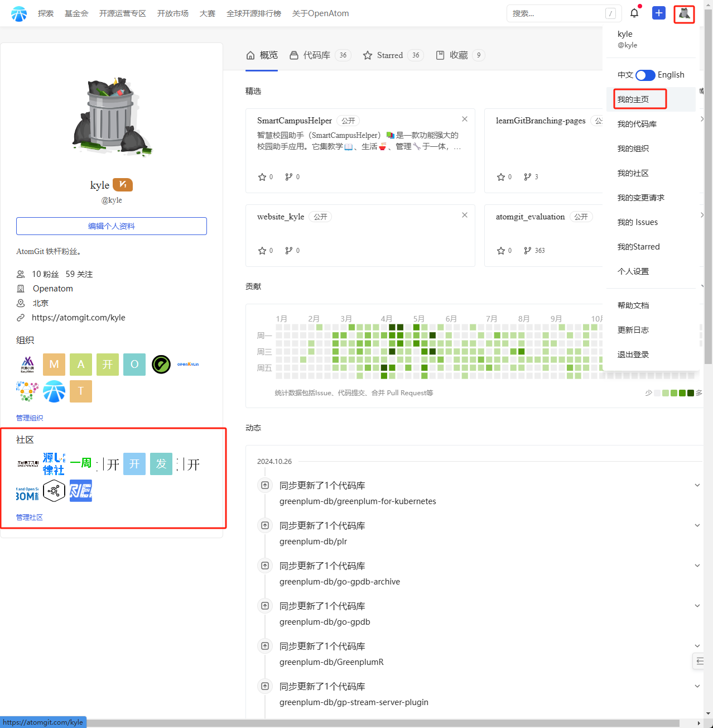Viewport: 713px width, 728px height.
Task: Click the blue plus create button
Action: (659, 13)
